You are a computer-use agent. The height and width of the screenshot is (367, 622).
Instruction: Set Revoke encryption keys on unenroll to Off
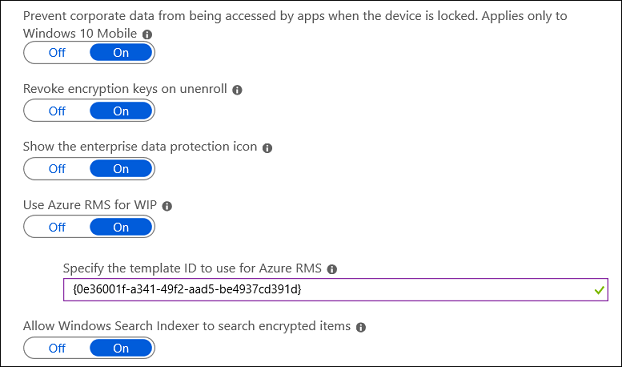(x=57, y=111)
